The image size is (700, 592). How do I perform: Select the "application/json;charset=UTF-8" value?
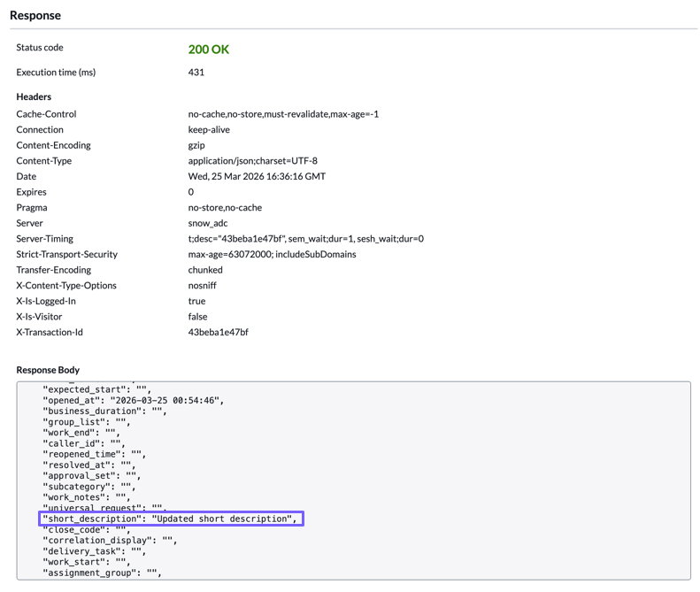[x=253, y=161]
